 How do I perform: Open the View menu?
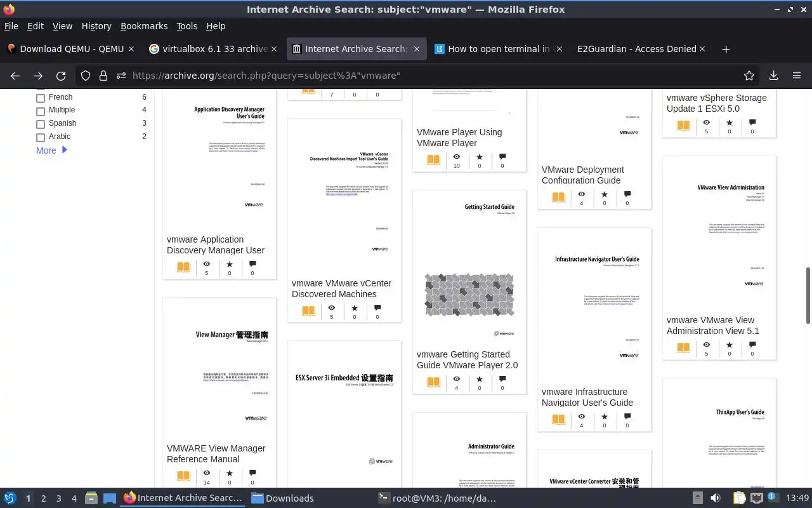[x=62, y=26]
